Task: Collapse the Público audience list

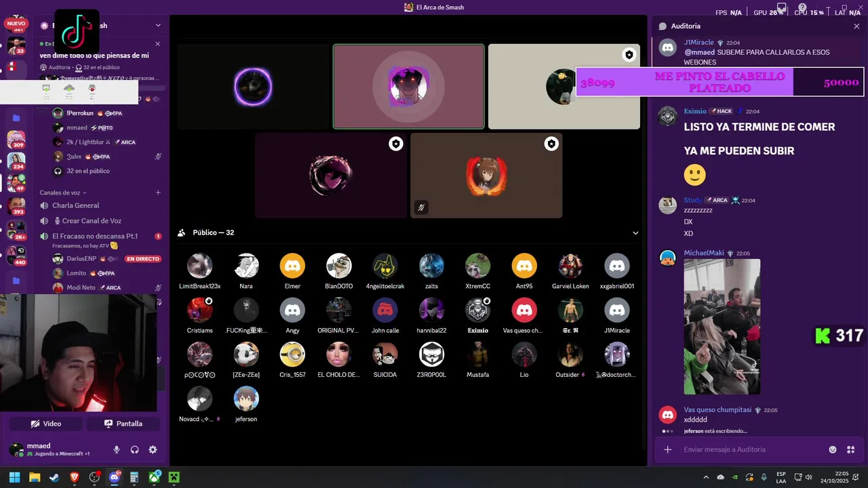Action: pyautogui.click(x=635, y=233)
